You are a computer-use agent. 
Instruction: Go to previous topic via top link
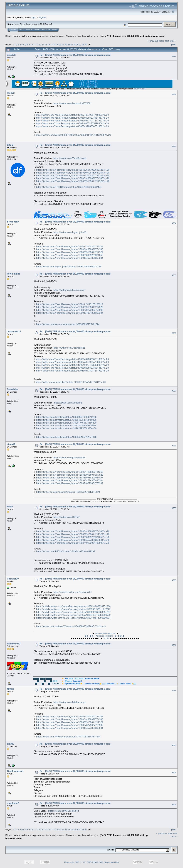[156, 41]
